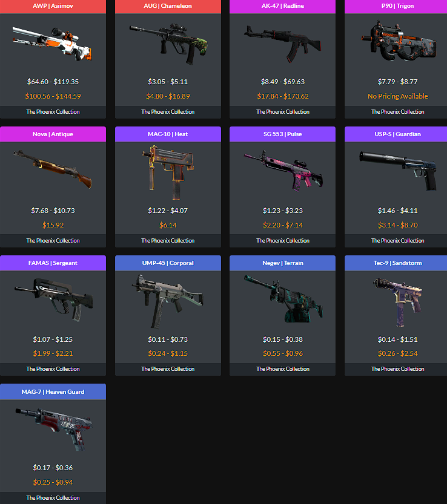Select the AUG | Chameleon rifle image

coord(168,44)
